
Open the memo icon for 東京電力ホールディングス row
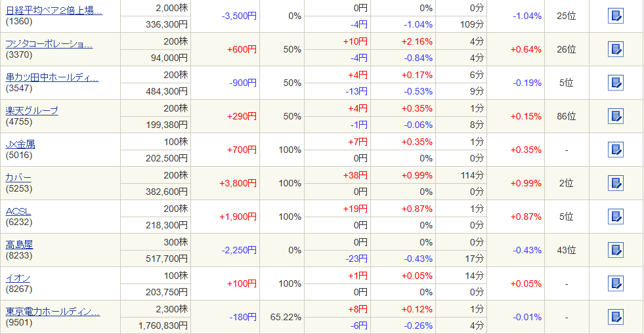coord(615,317)
